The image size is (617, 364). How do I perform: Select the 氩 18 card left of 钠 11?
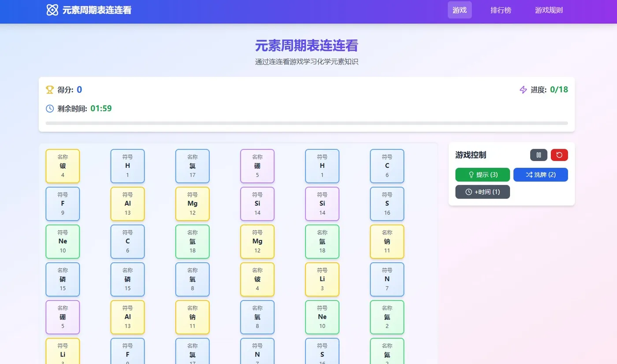tap(322, 242)
